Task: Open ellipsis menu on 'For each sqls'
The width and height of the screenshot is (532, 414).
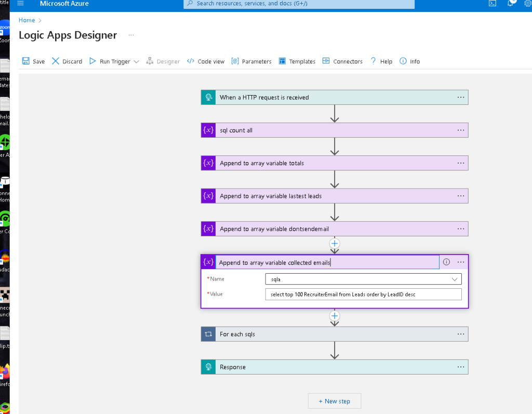Action: point(460,334)
